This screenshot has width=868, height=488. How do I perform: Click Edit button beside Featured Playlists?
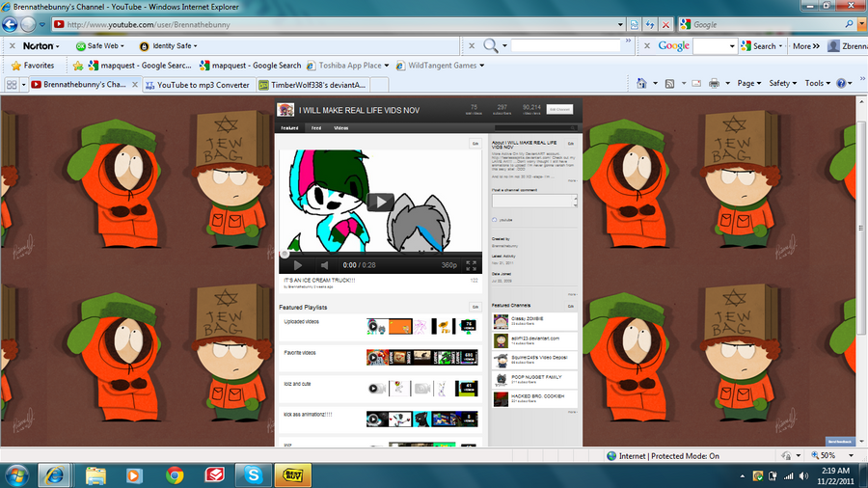pyautogui.click(x=475, y=307)
